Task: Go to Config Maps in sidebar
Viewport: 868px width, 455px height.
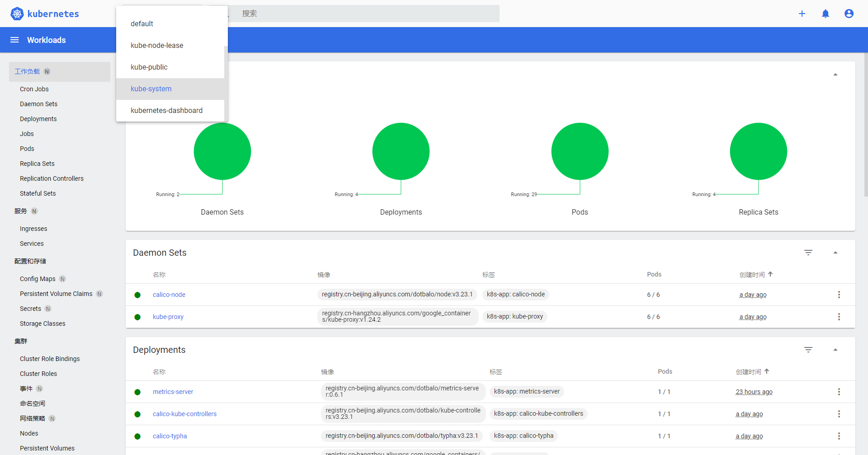Action: pyautogui.click(x=38, y=279)
